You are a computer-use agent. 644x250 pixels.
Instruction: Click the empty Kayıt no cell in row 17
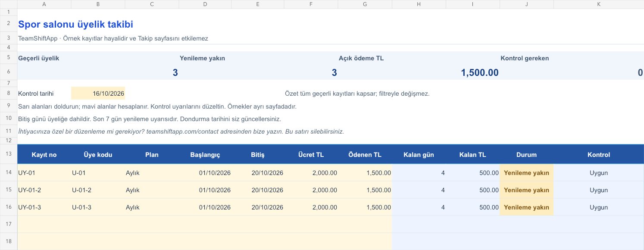click(44, 224)
